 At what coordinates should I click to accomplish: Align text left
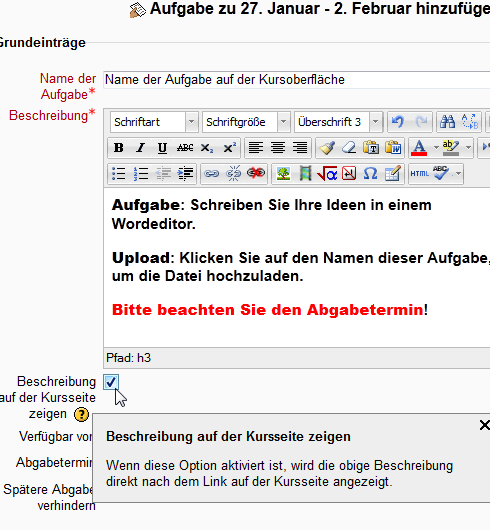(256, 148)
